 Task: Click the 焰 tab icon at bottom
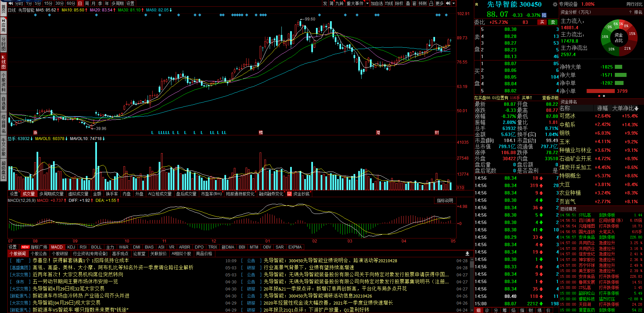(513, 310)
